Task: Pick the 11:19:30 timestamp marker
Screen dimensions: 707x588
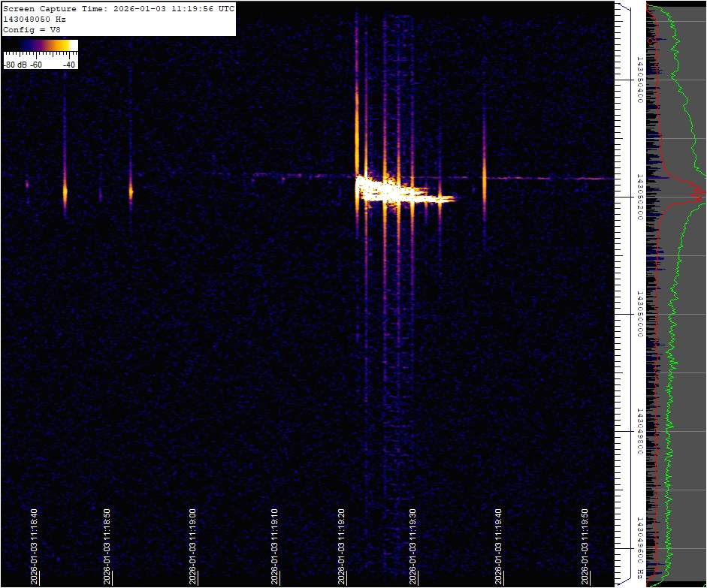Action: click(x=412, y=544)
